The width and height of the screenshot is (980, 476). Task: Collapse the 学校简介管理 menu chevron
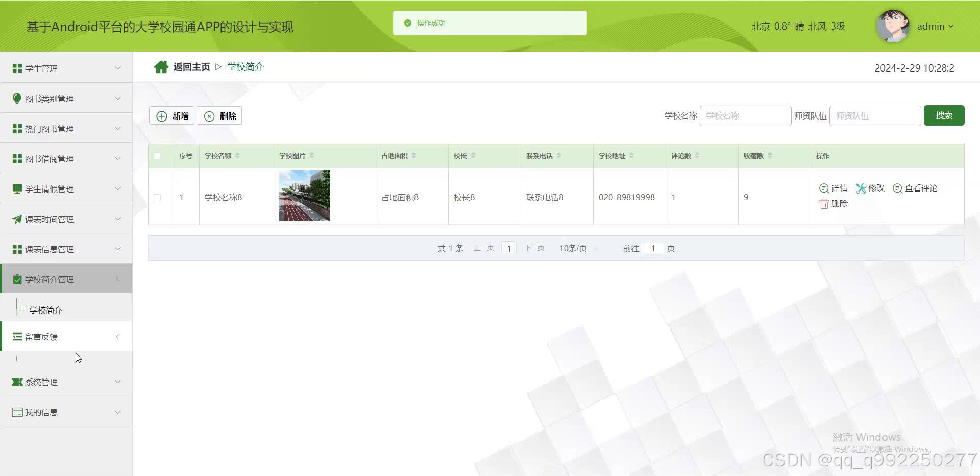click(x=118, y=279)
